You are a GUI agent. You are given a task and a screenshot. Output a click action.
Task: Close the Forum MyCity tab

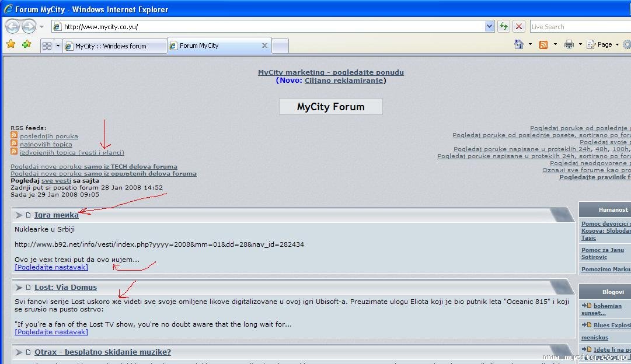coord(264,45)
